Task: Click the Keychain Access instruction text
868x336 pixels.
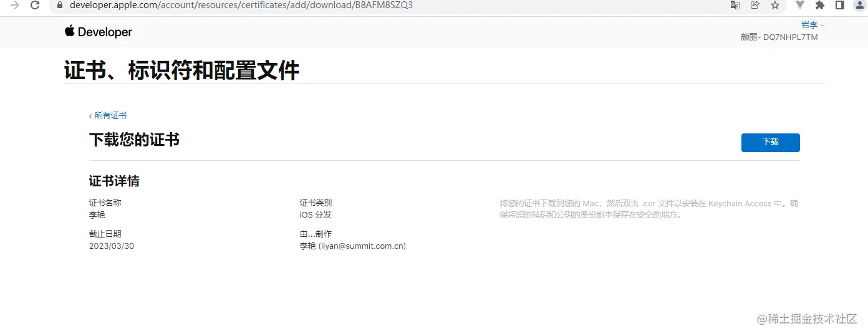Action: click(x=649, y=209)
